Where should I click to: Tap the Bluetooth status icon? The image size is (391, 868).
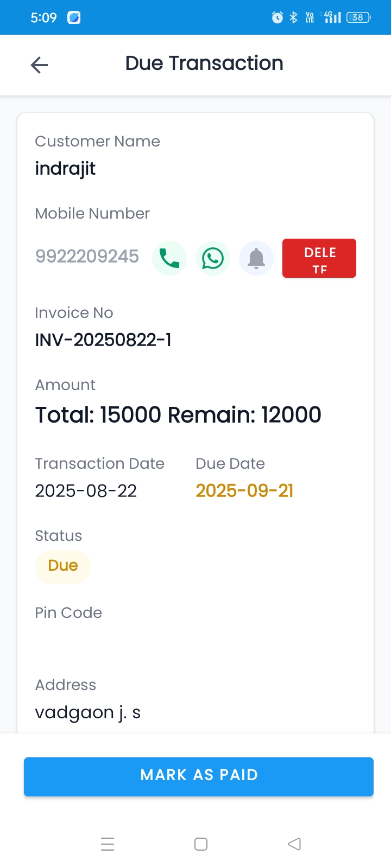293,17
